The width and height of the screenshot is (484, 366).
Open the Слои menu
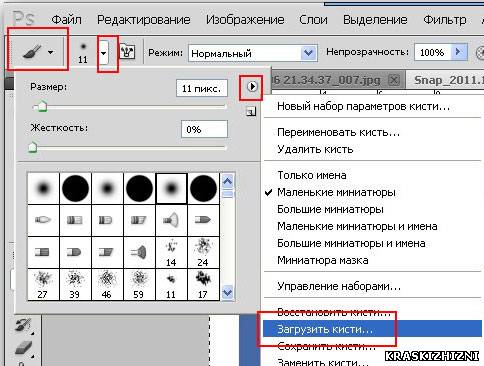coord(313,20)
